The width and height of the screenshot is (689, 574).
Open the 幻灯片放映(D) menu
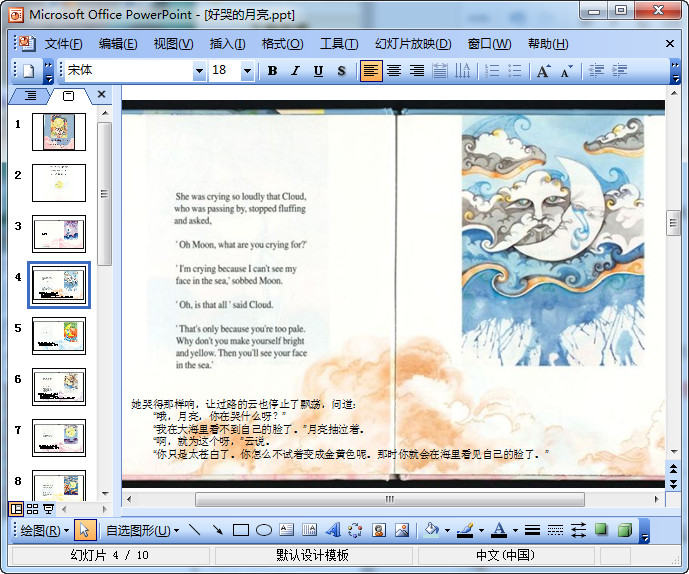(x=413, y=44)
